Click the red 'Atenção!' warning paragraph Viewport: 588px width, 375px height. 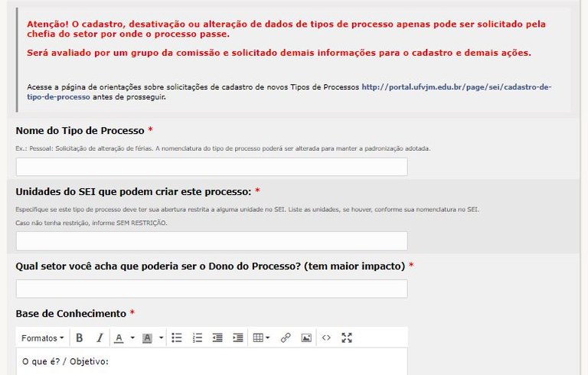point(286,29)
